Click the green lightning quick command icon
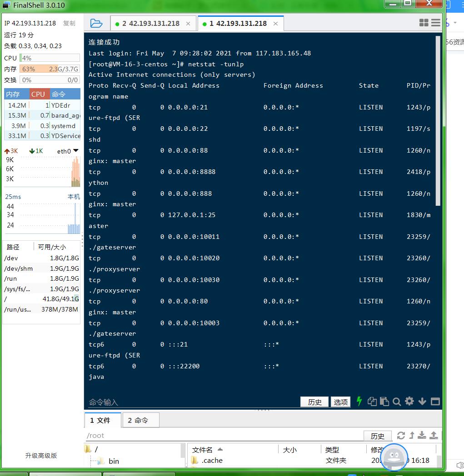The image size is (464, 476). [359, 402]
